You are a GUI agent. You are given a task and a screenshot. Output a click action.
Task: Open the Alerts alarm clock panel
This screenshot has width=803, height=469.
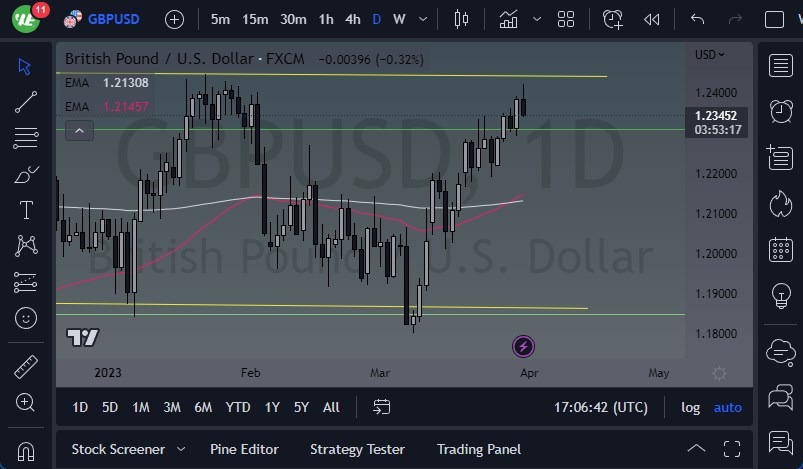tap(780, 111)
